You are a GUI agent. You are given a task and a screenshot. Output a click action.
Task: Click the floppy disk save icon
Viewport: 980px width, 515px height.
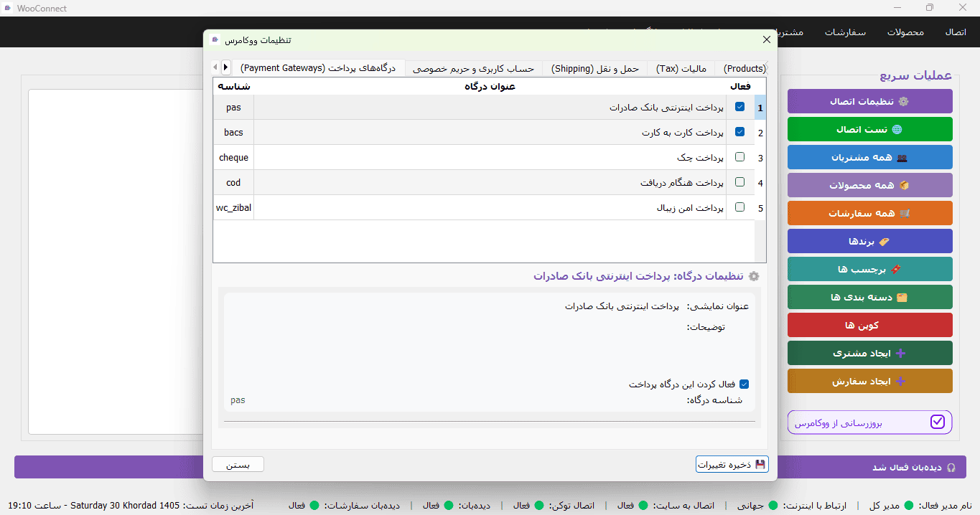pyautogui.click(x=760, y=464)
